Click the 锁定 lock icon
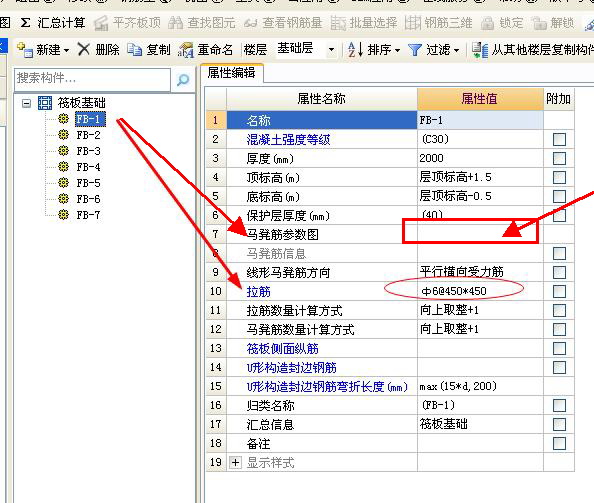Viewport: 594px width, 503px height. pyautogui.click(x=488, y=23)
